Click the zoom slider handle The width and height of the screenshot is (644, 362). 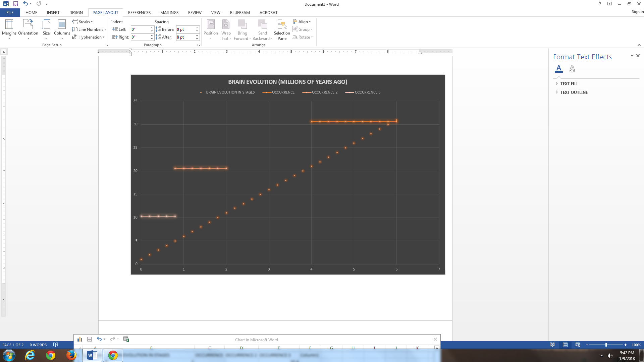coord(606,345)
